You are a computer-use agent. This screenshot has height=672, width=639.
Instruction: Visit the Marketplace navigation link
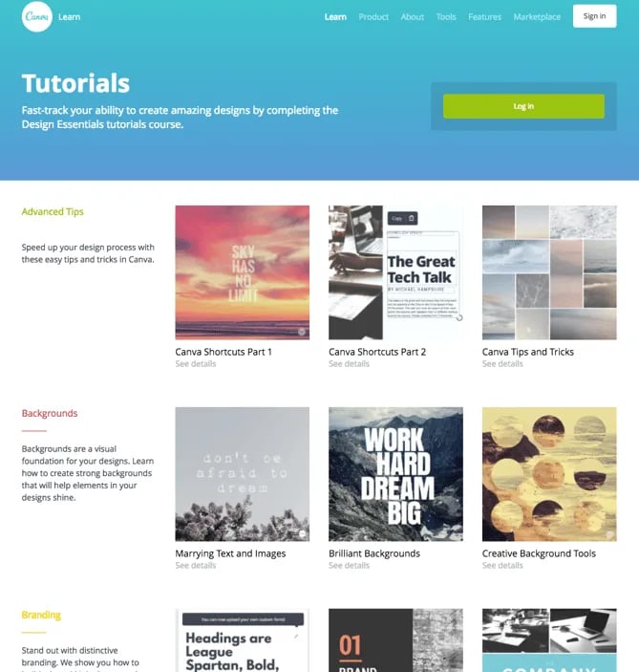pos(537,16)
